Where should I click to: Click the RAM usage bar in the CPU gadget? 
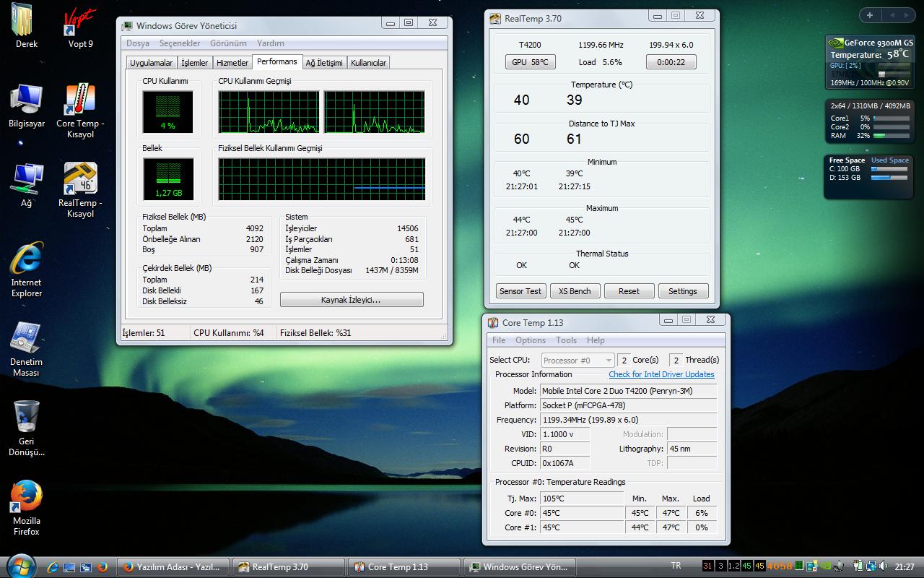coord(891,136)
